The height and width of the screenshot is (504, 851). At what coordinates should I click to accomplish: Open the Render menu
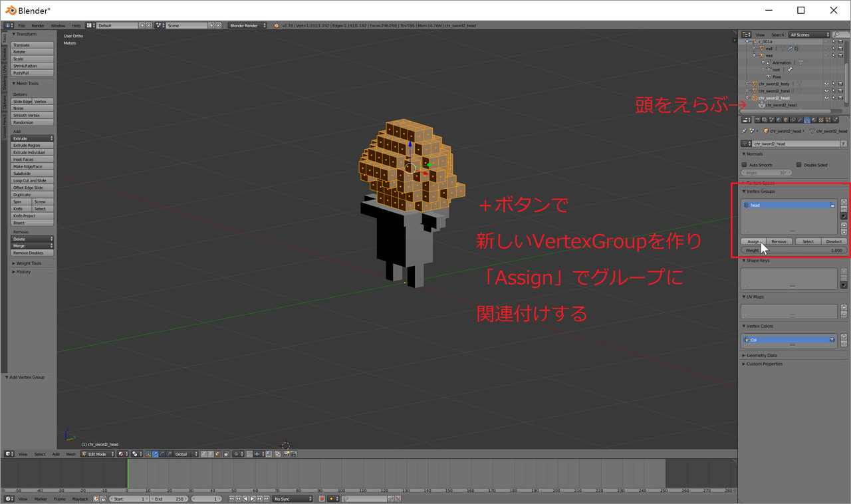(x=38, y=25)
